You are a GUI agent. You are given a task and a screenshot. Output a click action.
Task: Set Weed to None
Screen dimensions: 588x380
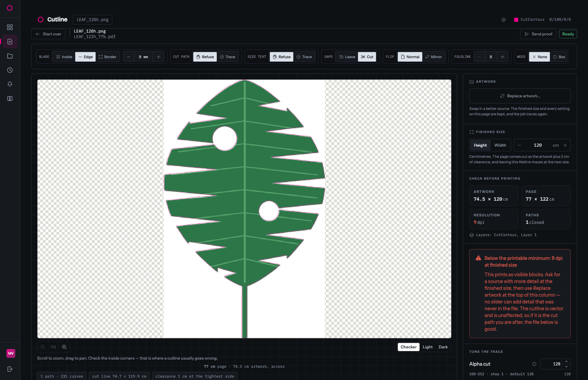tap(539, 57)
